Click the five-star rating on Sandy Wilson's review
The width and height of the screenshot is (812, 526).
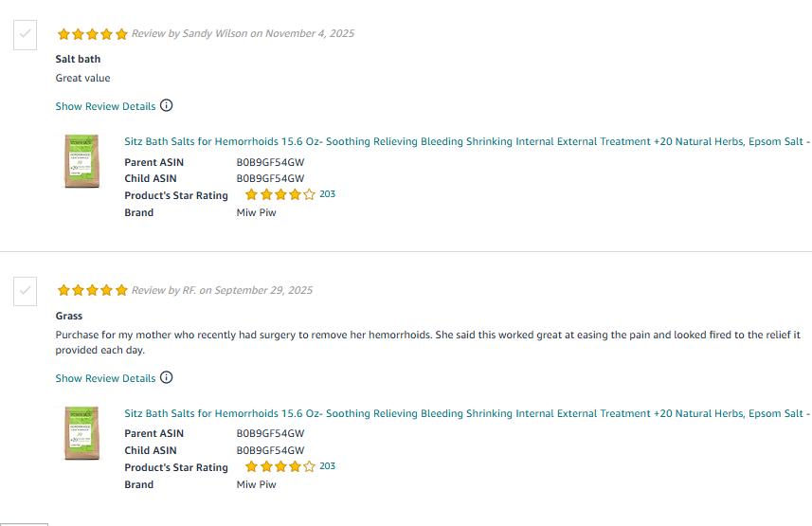(x=92, y=34)
